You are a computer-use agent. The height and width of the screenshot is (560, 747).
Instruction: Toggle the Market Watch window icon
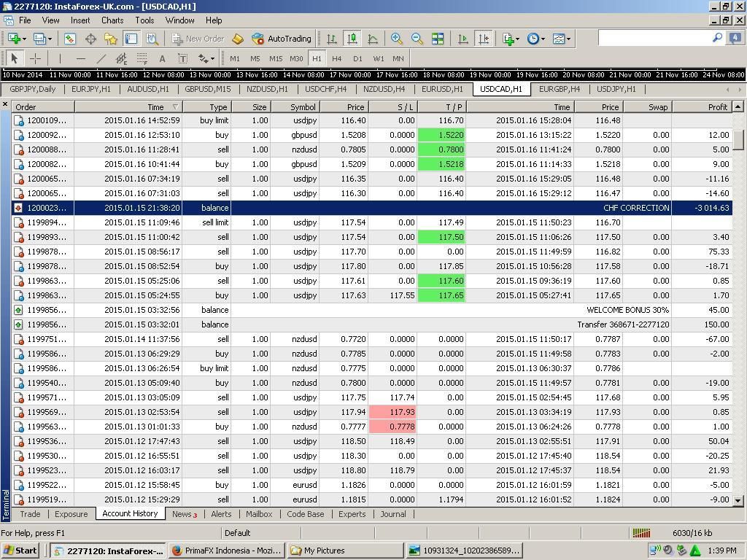pyautogui.click(x=70, y=39)
